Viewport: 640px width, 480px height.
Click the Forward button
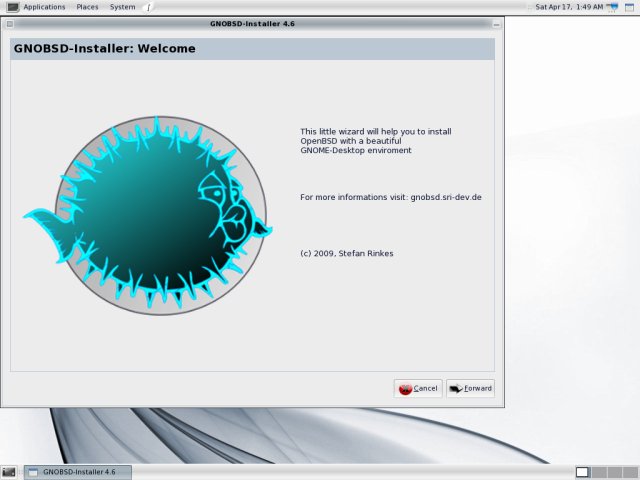(x=470, y=389)
